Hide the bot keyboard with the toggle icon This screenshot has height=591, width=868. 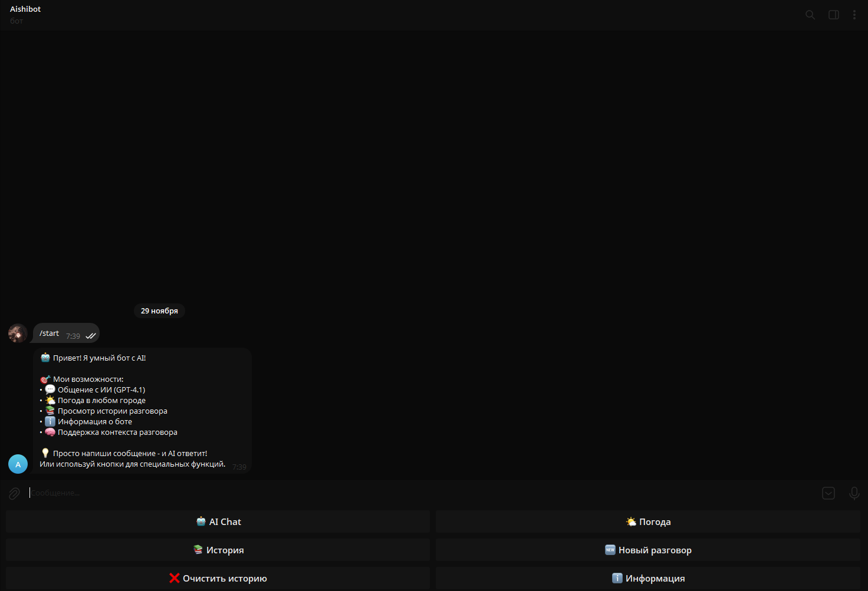[828, 493]
